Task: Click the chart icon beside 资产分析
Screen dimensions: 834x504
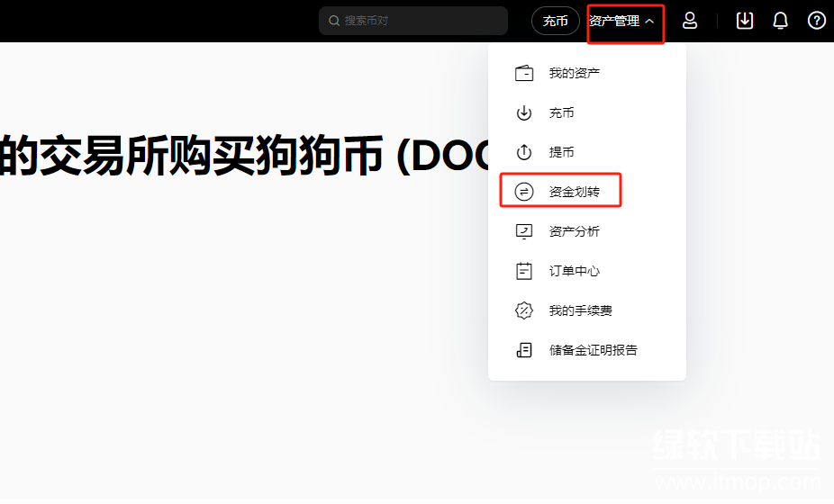Action: (x=524, y=231)
